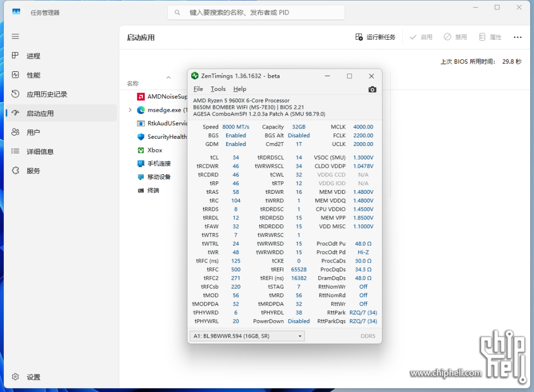Click the AMD red icon beside AMDNoiseSup
This screenshot has width=534, height=392.
tap(141, 97)
